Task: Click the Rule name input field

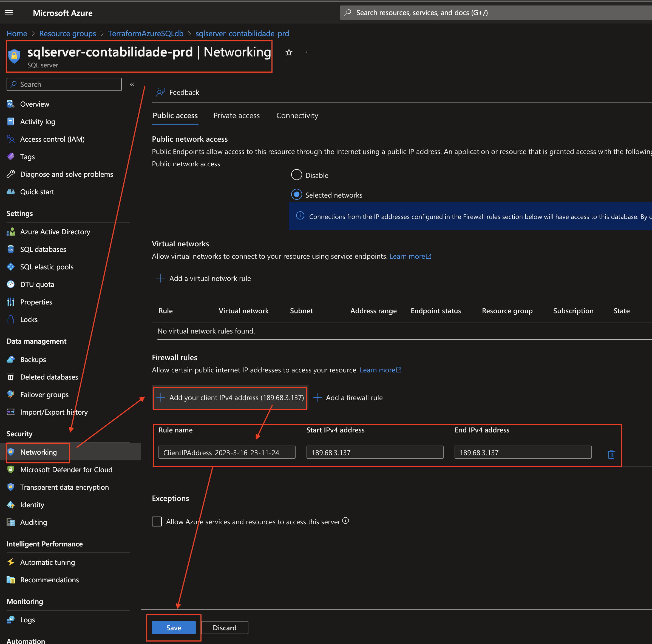Action: (x=227, y=452)
